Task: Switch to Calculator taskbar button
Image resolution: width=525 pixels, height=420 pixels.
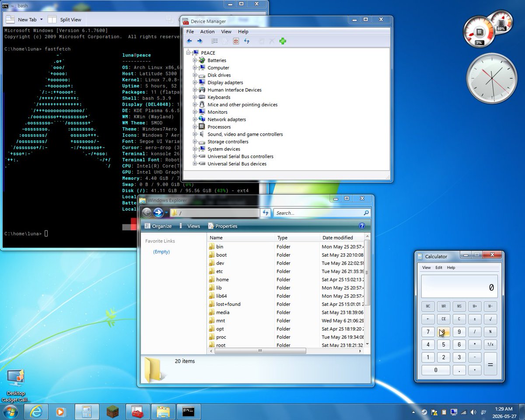Action: coord(86,412)
